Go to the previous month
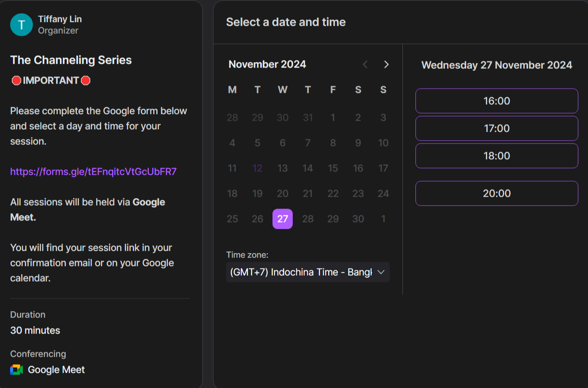This screenshot has width=588, height=388. coord(365,65)
